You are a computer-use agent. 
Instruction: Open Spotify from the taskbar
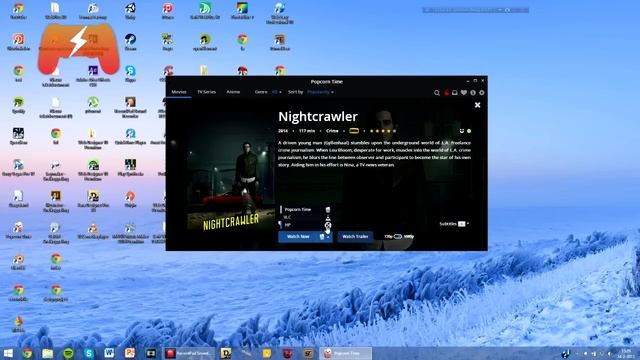click(x=68, y=353)
